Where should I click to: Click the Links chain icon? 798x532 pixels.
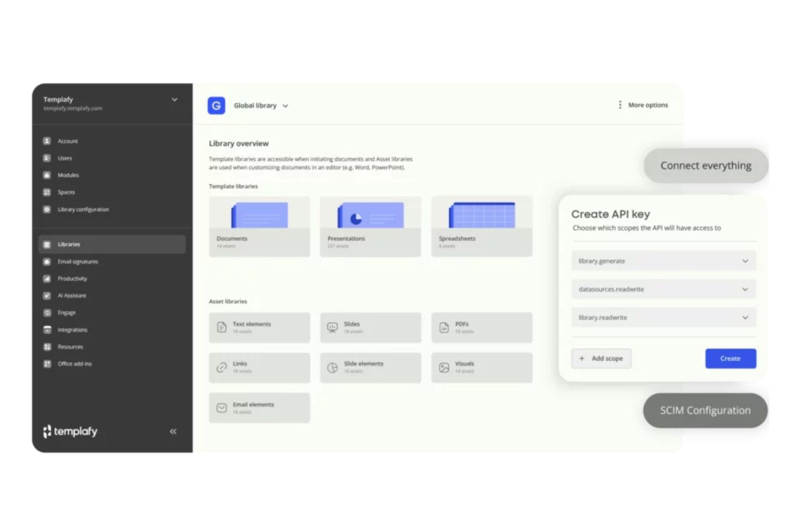coord(222,368)
